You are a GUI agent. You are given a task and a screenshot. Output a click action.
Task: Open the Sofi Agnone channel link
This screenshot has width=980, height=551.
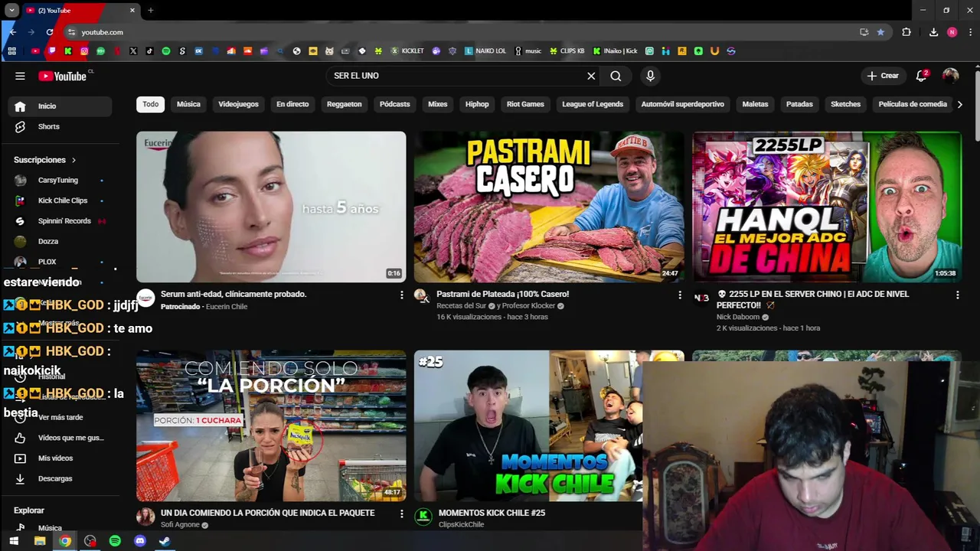click(180, 525)
